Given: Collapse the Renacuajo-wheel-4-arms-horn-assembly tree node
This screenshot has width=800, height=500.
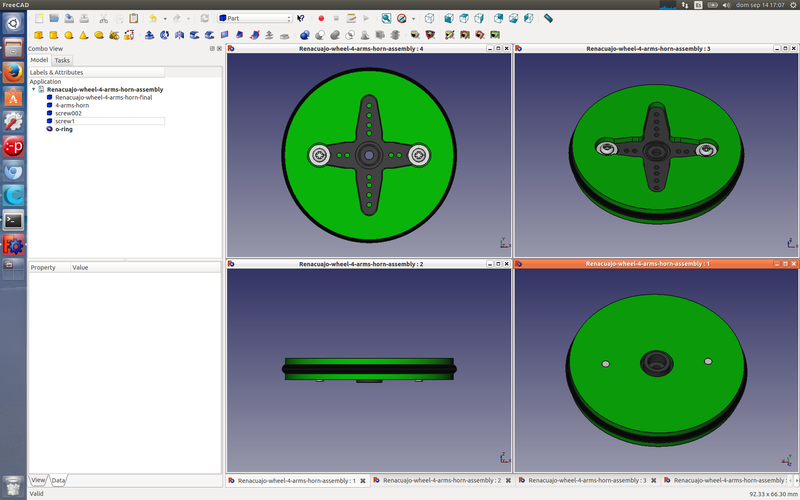Looking at the screenshot, I should 33,89.
